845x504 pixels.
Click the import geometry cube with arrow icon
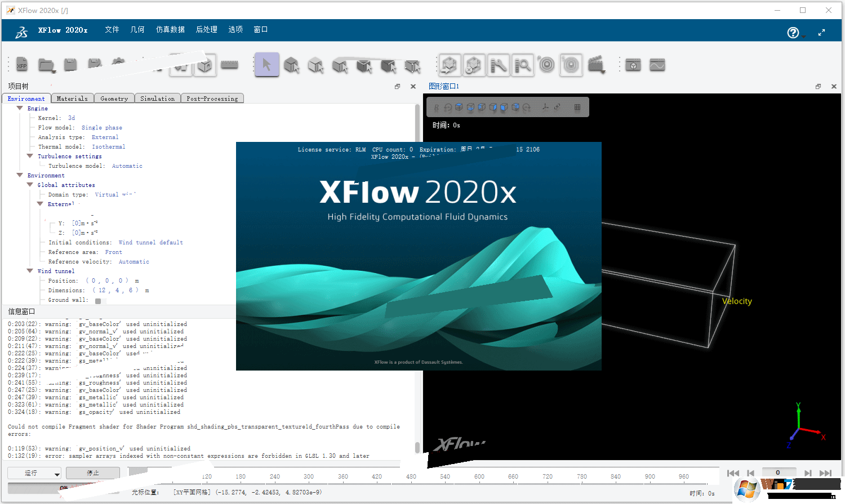point(449,65)
